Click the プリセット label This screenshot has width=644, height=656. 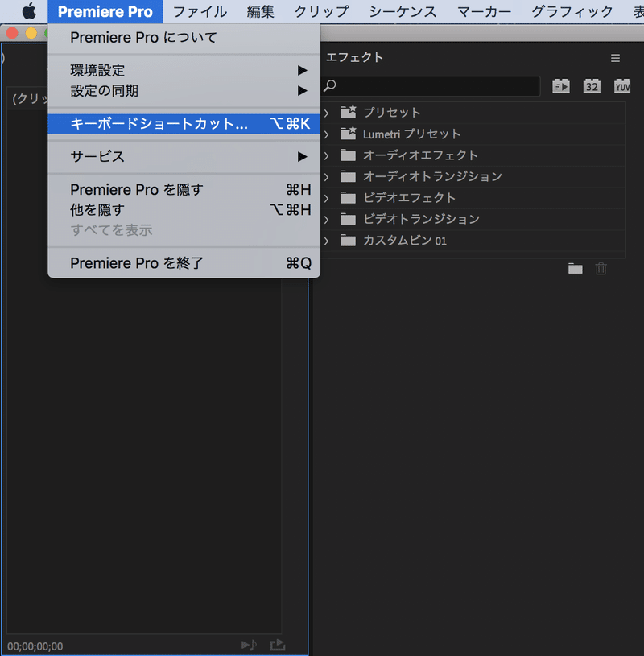392,113
